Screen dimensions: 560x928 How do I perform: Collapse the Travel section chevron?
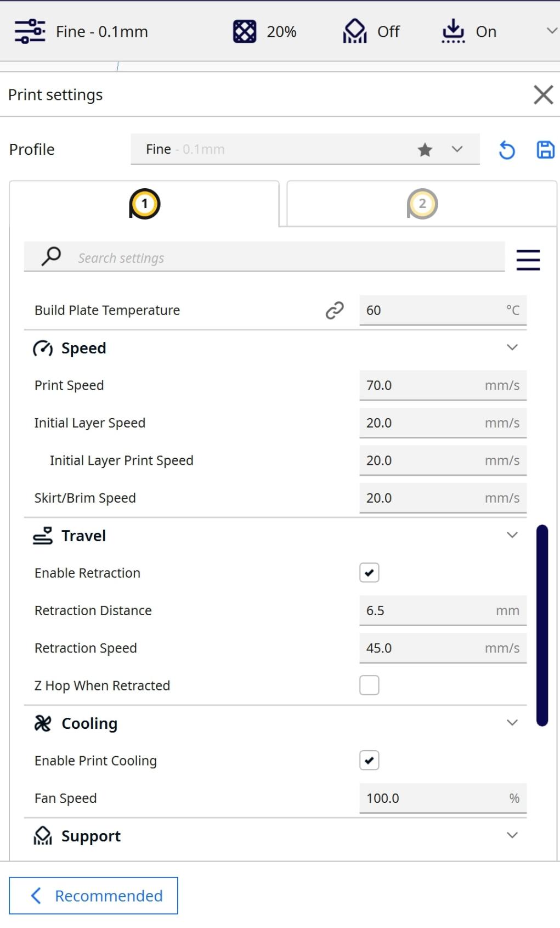tap(512, 535)
